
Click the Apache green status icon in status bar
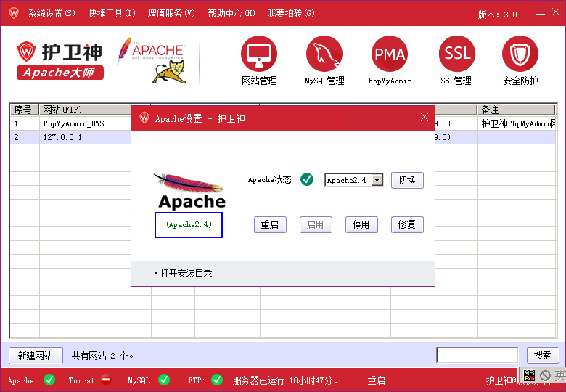click(x=49, y=380)
